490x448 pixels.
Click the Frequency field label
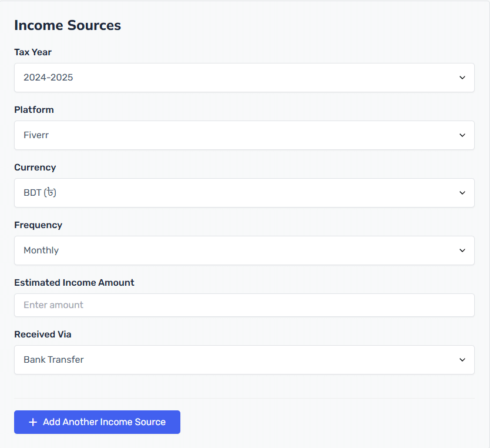(38, 225)
